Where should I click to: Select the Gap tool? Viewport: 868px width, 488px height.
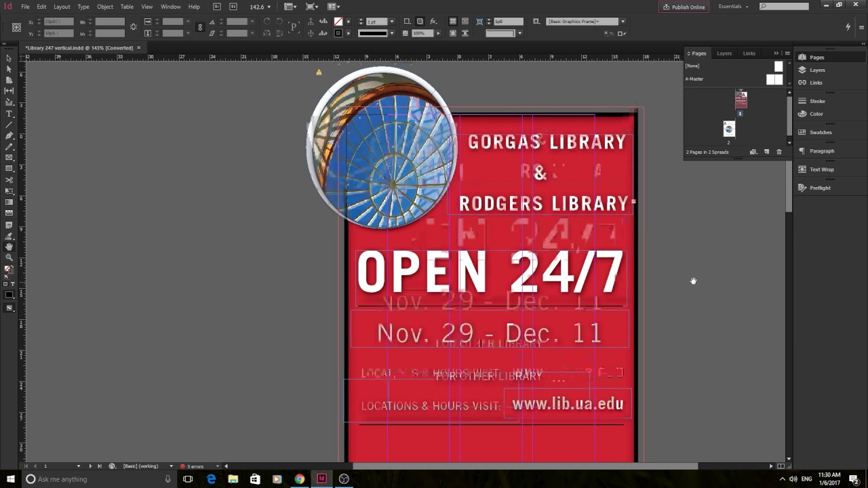(9, 91)
